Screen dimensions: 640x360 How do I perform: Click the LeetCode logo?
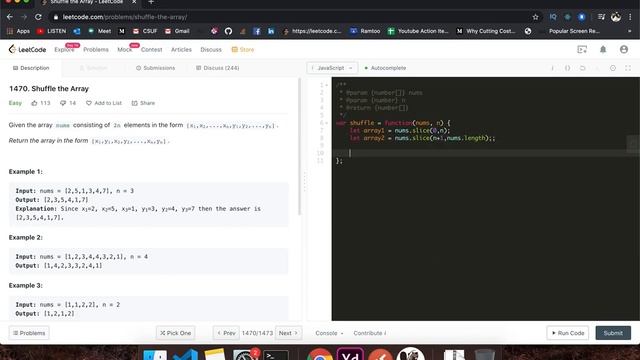point(27,49)
